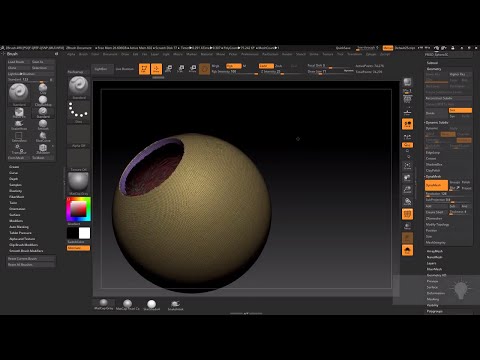
Task: Toggle Draw mode button
Action: [x=156, y=69]
